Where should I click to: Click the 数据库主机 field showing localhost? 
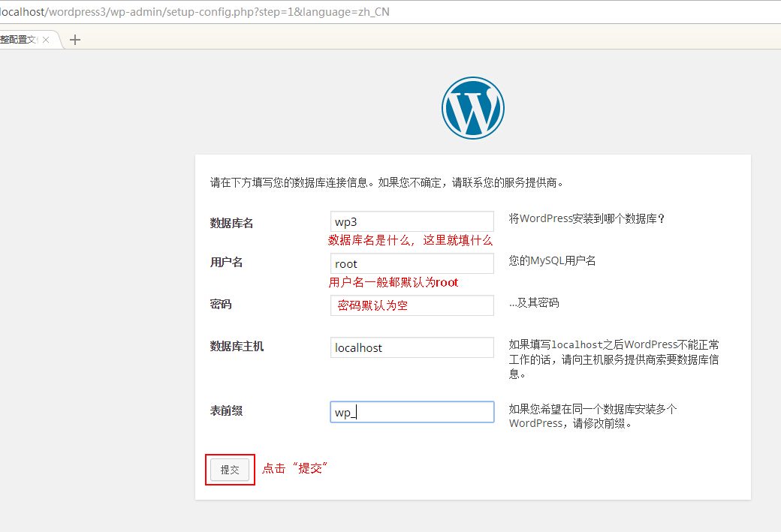[x=412, y=347]
